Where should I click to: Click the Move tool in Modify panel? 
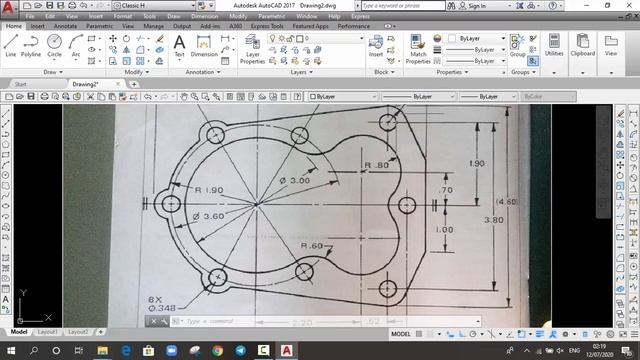[x=113, y=38]
